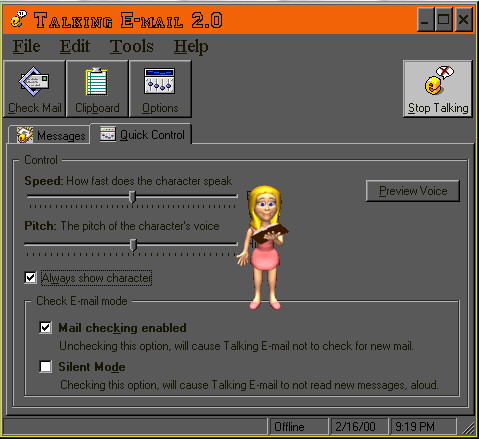479x439 pixels.
Task: Enable the Silent Mode checkbox
Action: (x=45, y=367)
